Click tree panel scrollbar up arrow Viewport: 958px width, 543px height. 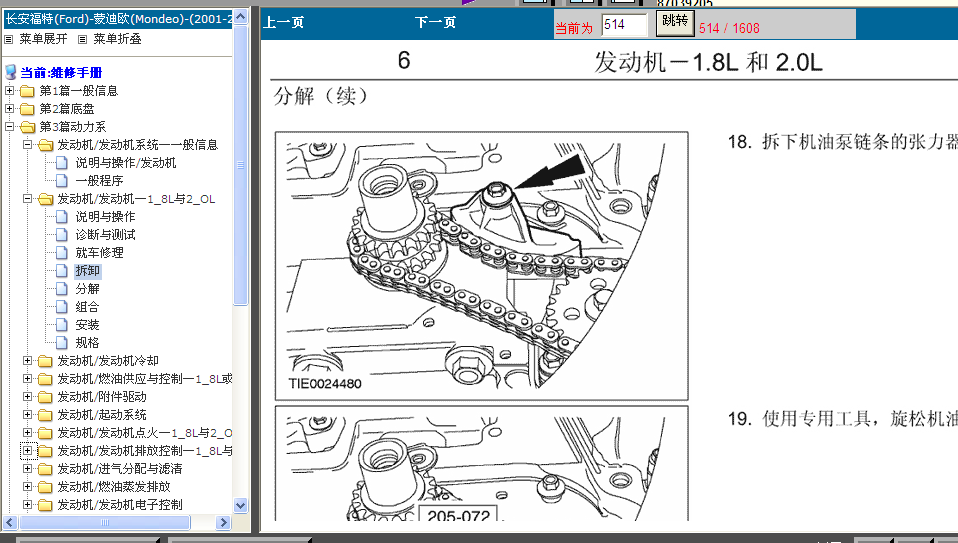coord(241,17)
